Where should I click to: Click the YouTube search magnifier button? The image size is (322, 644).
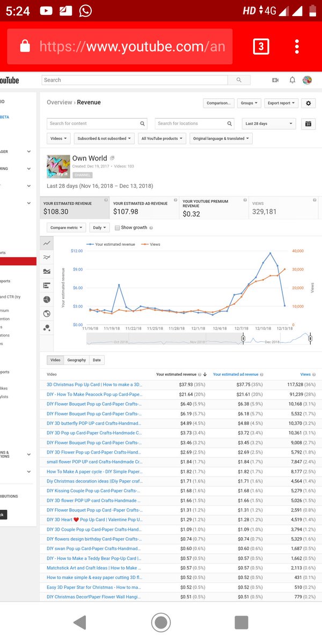[x=239, y=80]
